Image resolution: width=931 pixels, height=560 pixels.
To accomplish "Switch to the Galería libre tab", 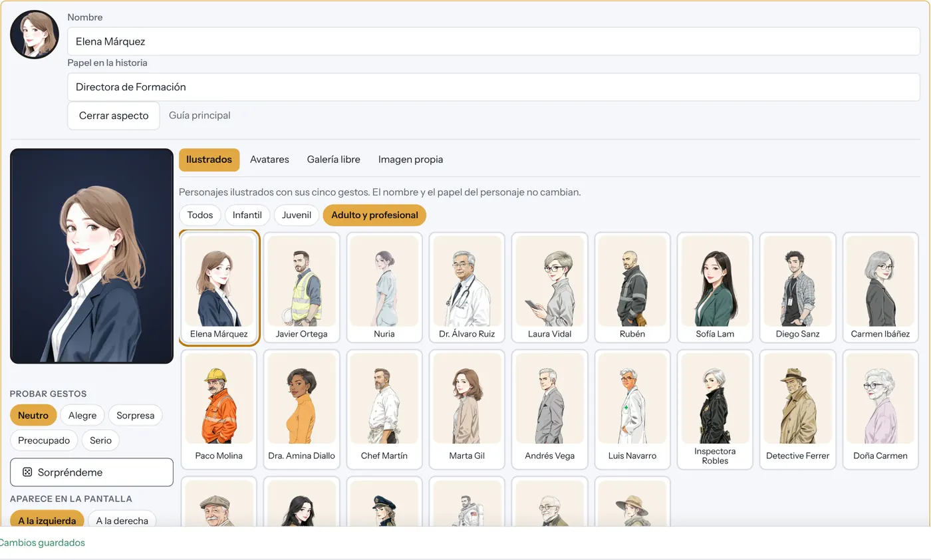I will pyautogui.click(x=334, y=160).
